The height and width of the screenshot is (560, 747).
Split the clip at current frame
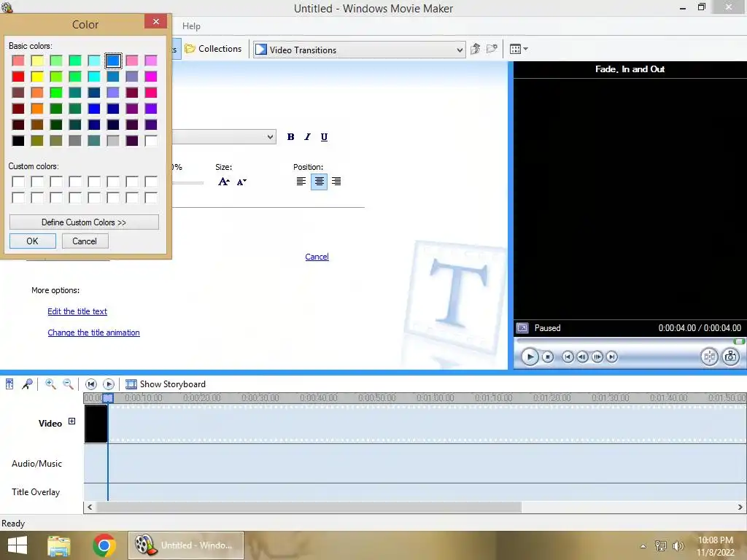click(x=709, y=357)
